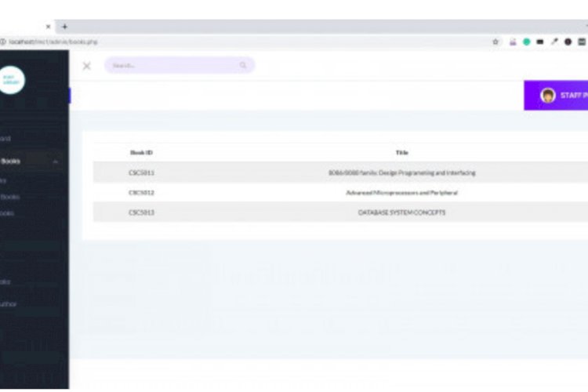Open the new tab plus button
The width and height of the screenshot is (588, 392).
pyautogui.click(x=64, y=27)
